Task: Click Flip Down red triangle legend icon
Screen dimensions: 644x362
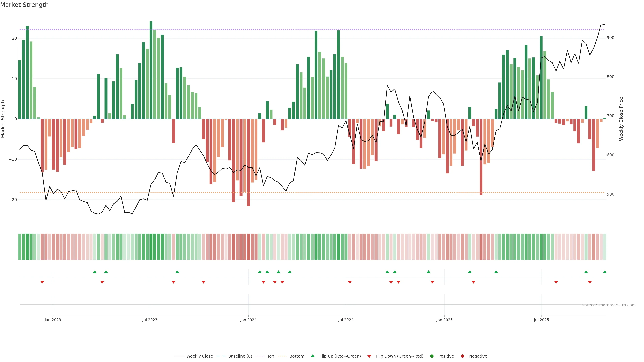Action: (369, 356)
